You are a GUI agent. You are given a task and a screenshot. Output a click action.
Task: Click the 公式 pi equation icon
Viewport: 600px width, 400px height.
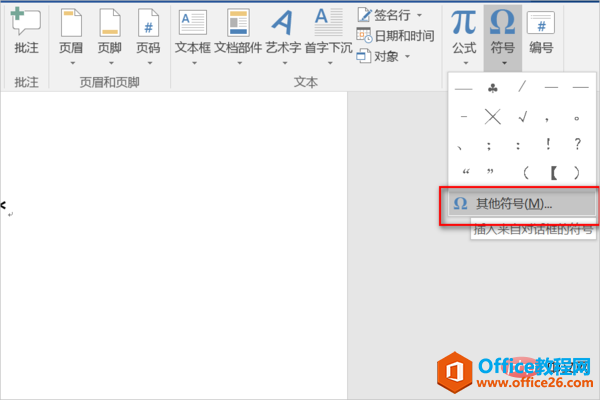point(464,23)
